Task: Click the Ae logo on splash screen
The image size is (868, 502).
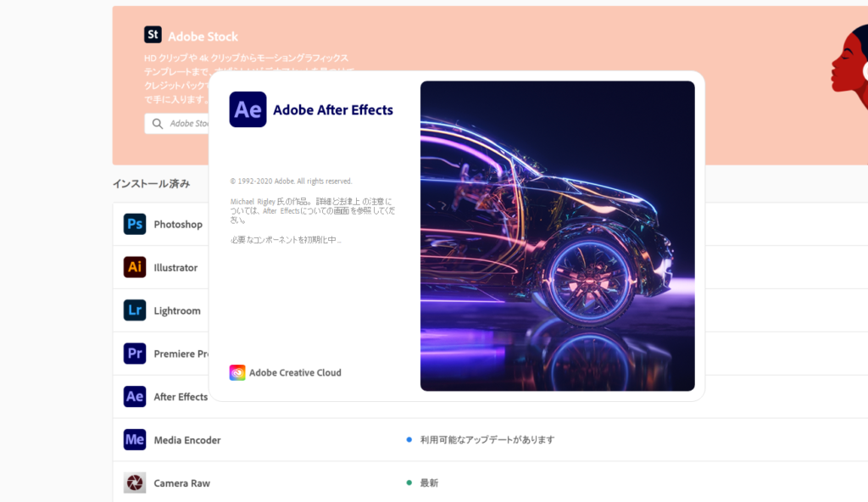Action: pos(248,109)
